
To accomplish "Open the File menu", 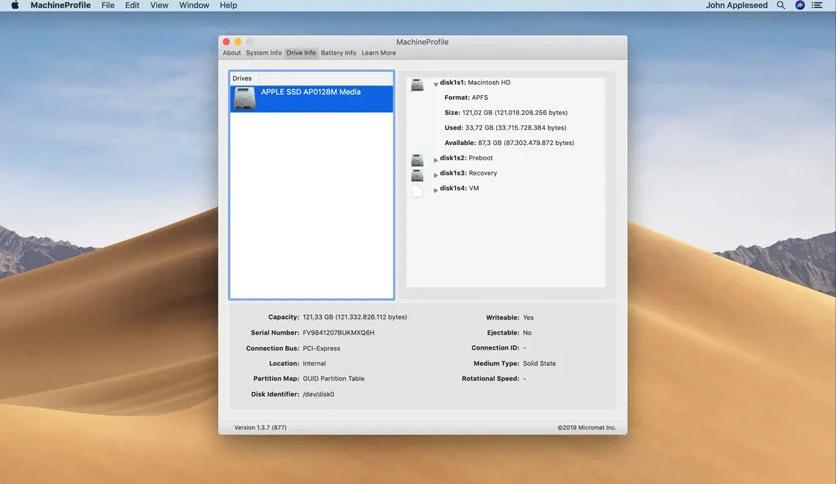I will (108, 5).
